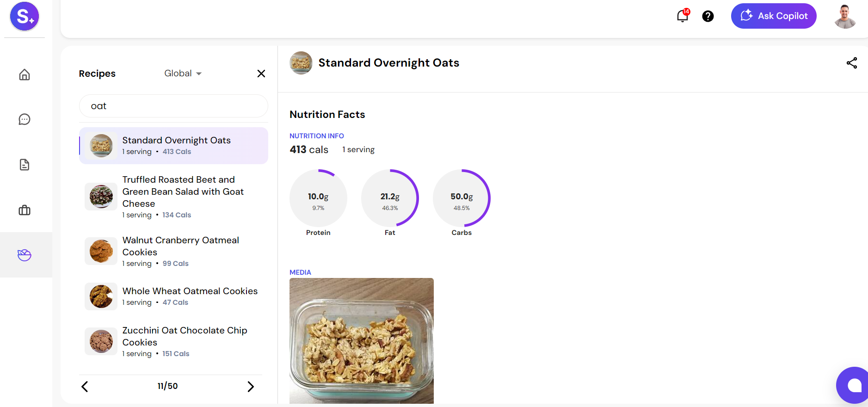The height and width of the screenshot is (407, 868).
Task: Open the overnight oats media photo
Action: click(x=362, y=341)
